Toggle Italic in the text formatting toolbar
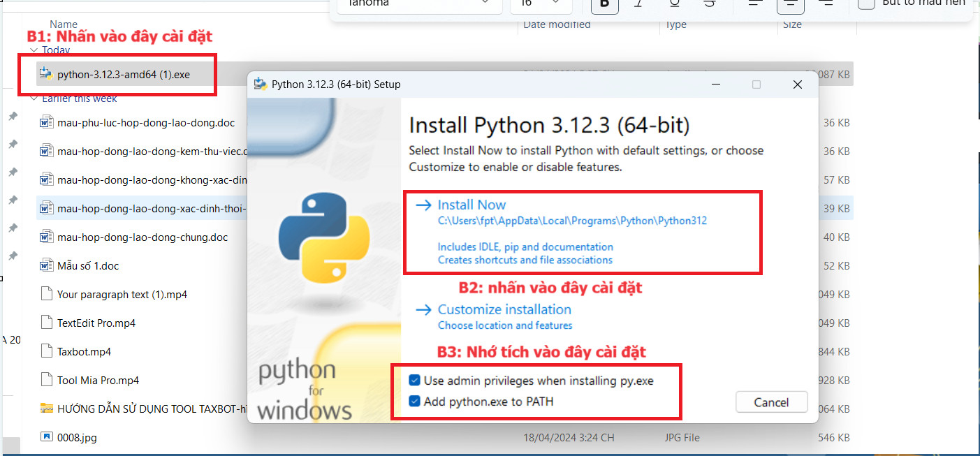 tap(638, 3)
